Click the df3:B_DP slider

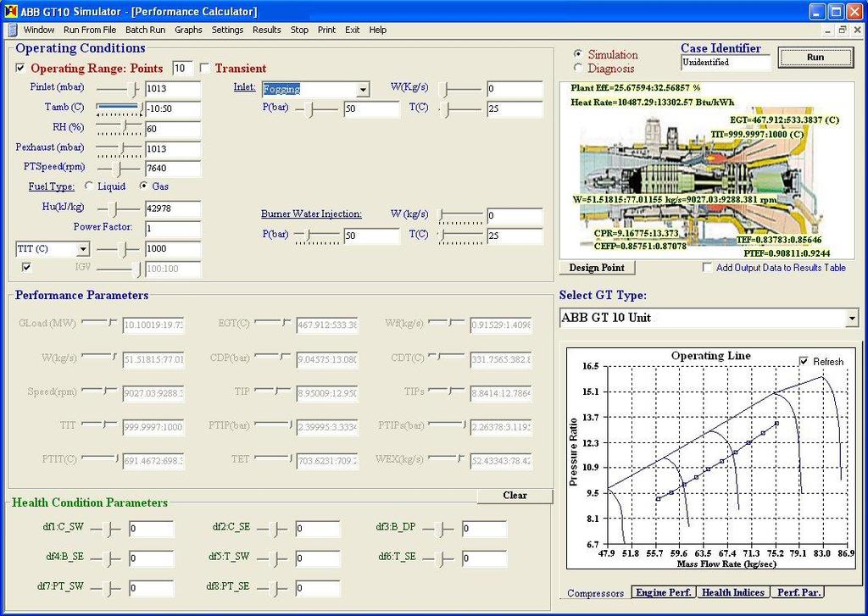click(438, 529)
